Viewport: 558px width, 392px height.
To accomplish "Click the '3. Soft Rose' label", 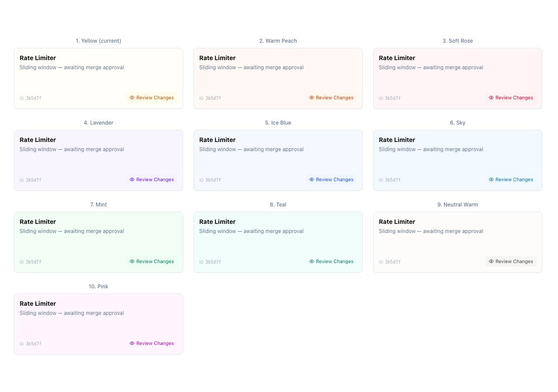I will tap(458, 41).
